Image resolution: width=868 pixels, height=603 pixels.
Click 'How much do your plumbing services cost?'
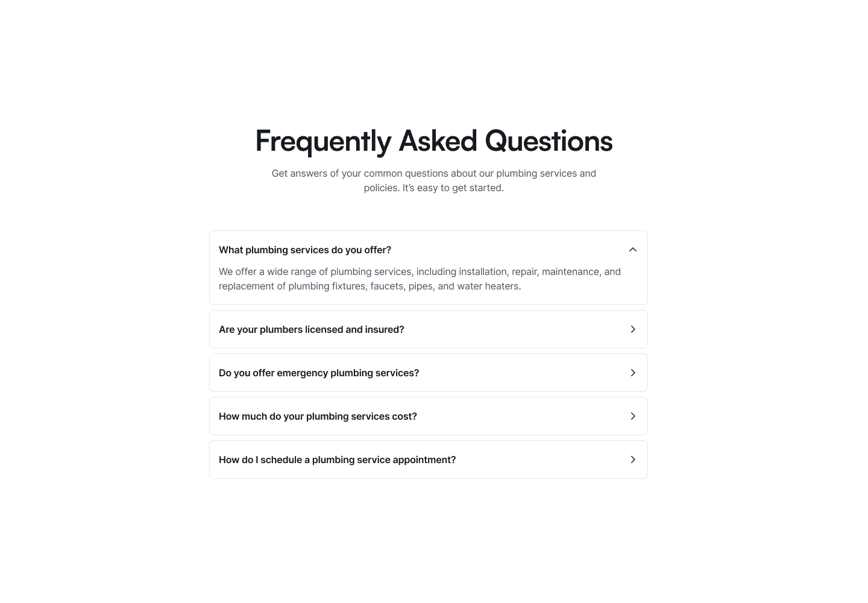pyautogui.click(x=318, y=416)
